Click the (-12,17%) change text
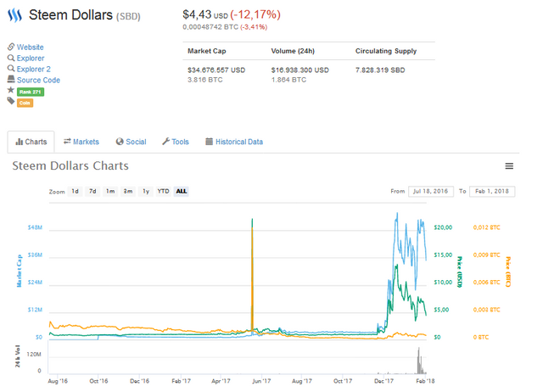The height and width of the screenshot is (392, 543). (255, 14)
